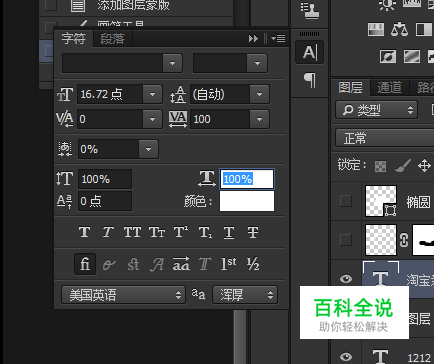
Task: Open the 类型 layer filter dropdown
Action: click(x=376, y=110)
